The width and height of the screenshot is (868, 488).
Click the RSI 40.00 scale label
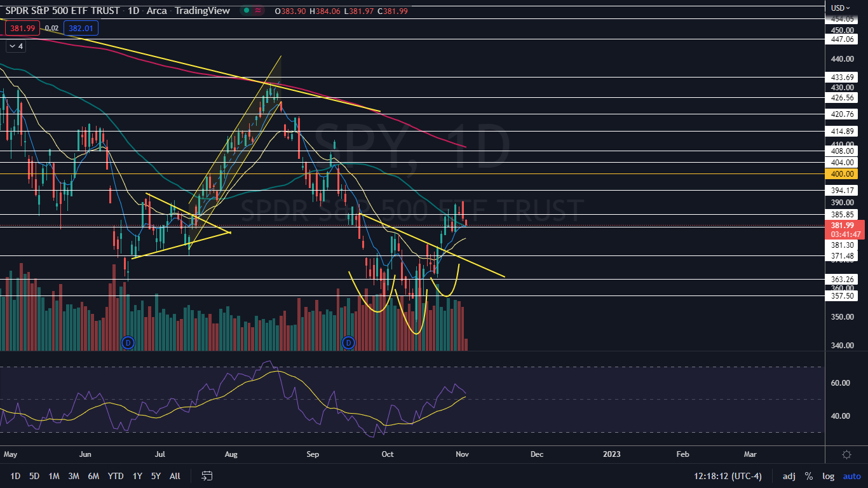841,416
